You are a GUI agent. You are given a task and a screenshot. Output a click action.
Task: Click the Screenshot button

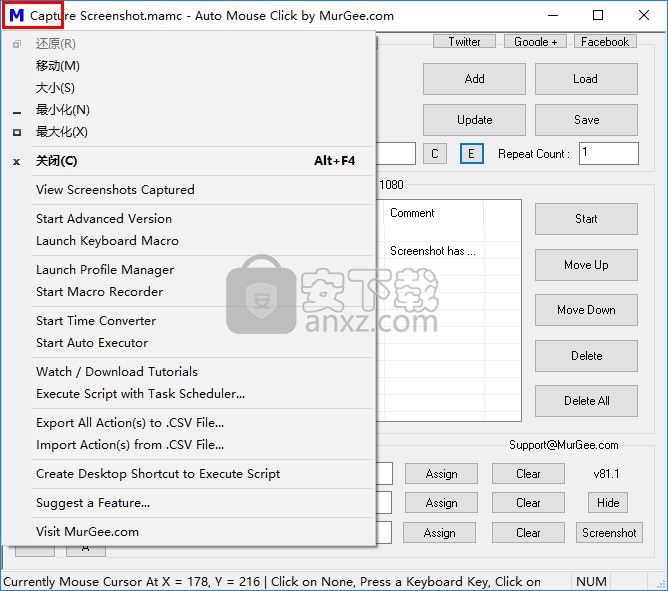tap(609, 533)
